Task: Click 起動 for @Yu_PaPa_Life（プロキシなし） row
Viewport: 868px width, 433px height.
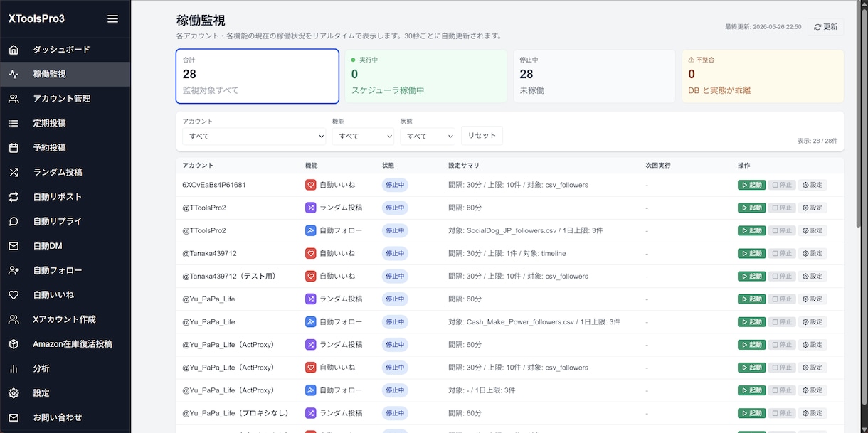Action: coord(751,413)
